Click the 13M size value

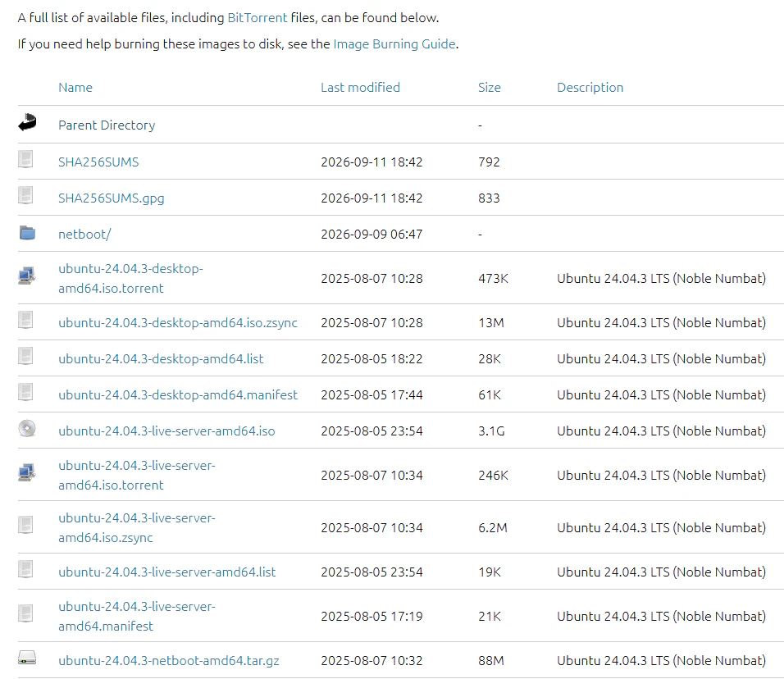(490, 323)
